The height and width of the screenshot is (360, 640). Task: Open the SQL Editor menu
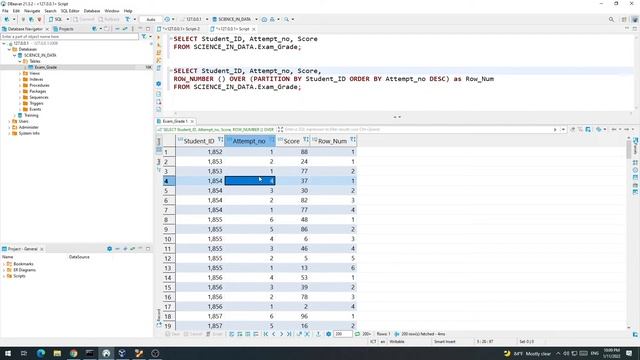click(70, 11)
